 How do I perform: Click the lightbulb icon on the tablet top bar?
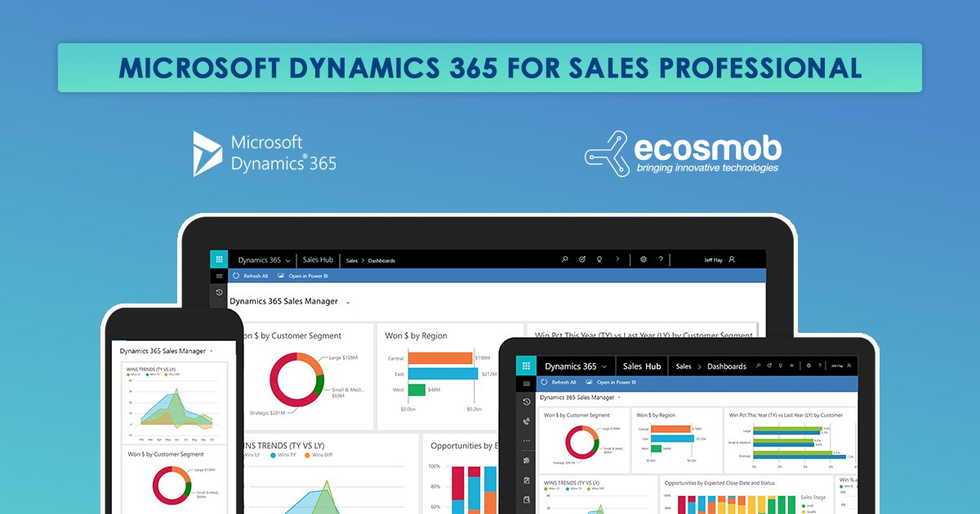(781, 366)
